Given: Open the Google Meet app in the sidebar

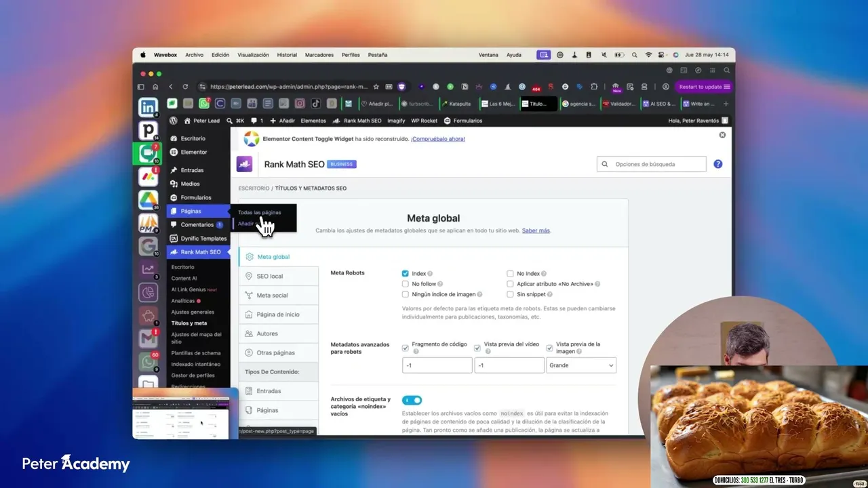Looking at the screenshot, I should click(x=148, y=153).
